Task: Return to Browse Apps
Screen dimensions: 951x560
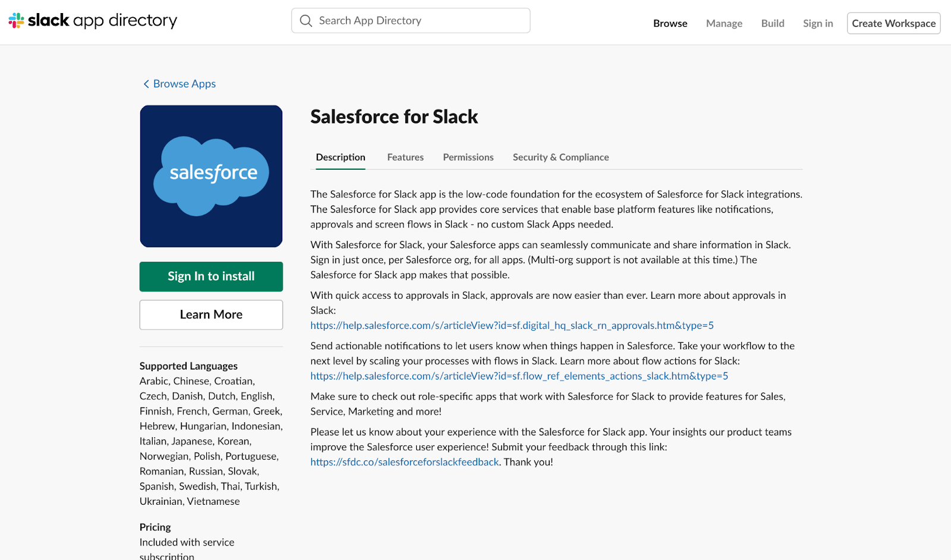Action: pos(184,84)
